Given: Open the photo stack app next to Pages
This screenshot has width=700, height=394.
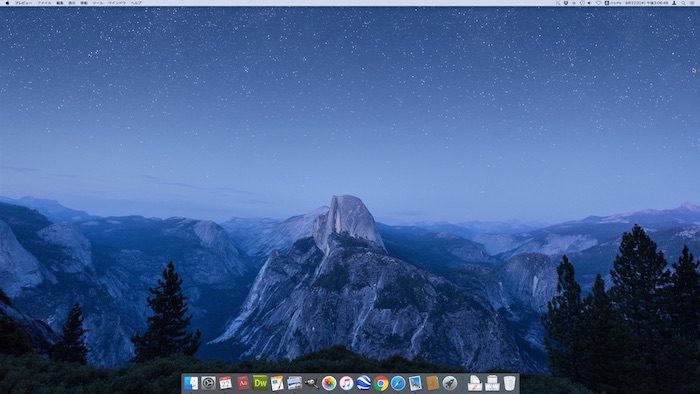Looking at the screenshot, I should (x=295, y=383).
